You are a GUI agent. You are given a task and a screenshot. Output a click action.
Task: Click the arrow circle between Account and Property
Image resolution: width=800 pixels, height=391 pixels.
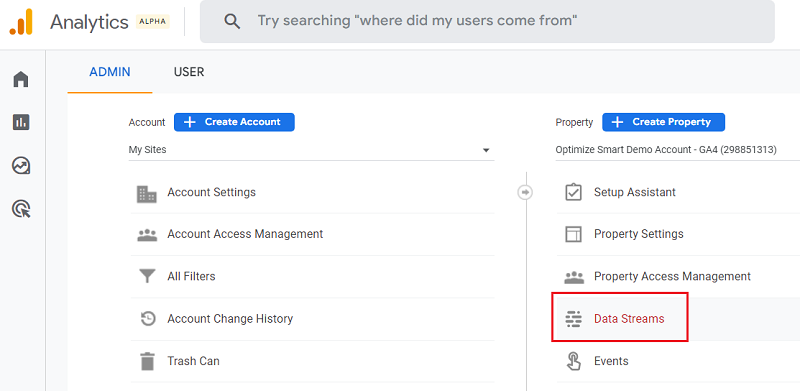(x=525, y=192)
